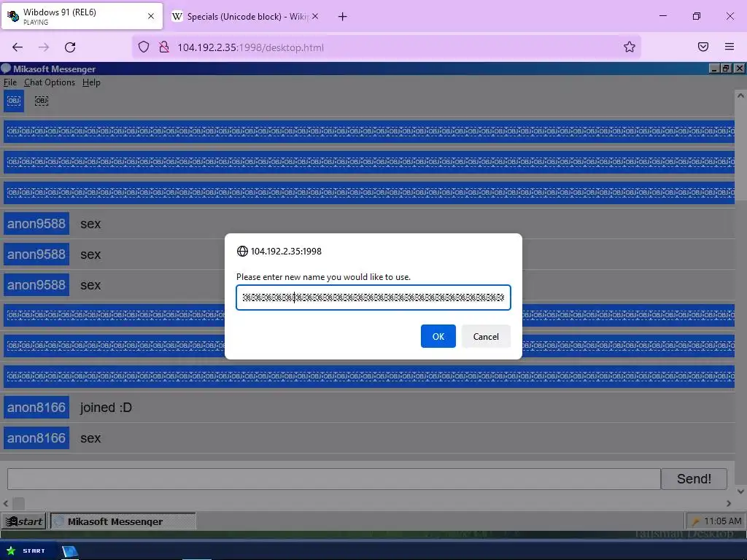Open a new browser tab
The image size is (747, 560).
pos(342,17)
